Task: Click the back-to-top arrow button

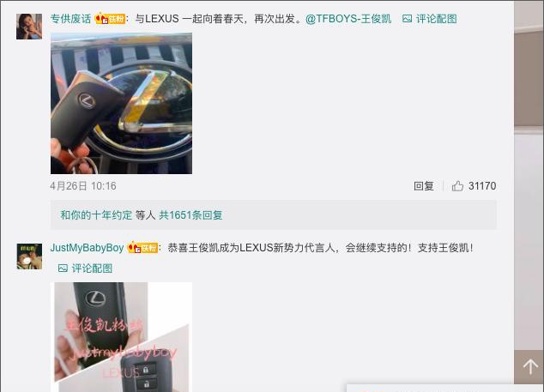Action: point(529,366)
